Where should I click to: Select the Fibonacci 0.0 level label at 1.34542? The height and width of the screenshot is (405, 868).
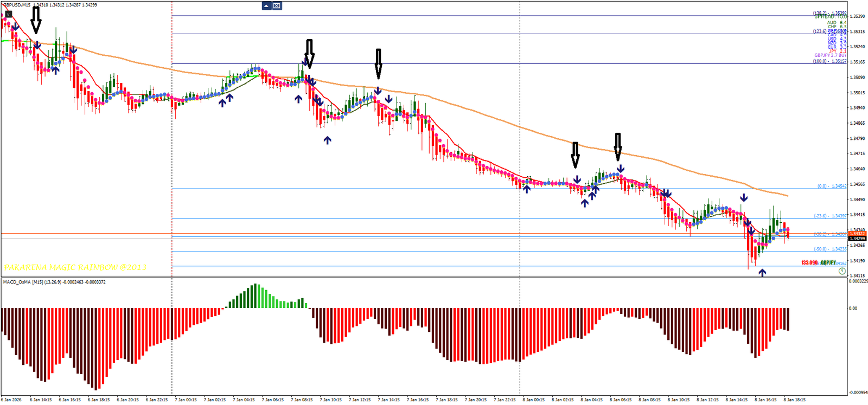[x=832, y=186]
